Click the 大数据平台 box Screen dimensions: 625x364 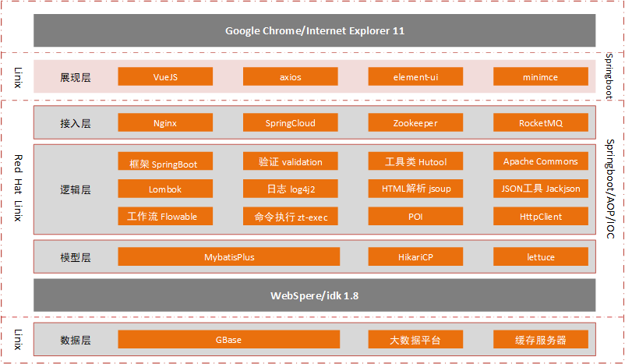coord(415,339)
